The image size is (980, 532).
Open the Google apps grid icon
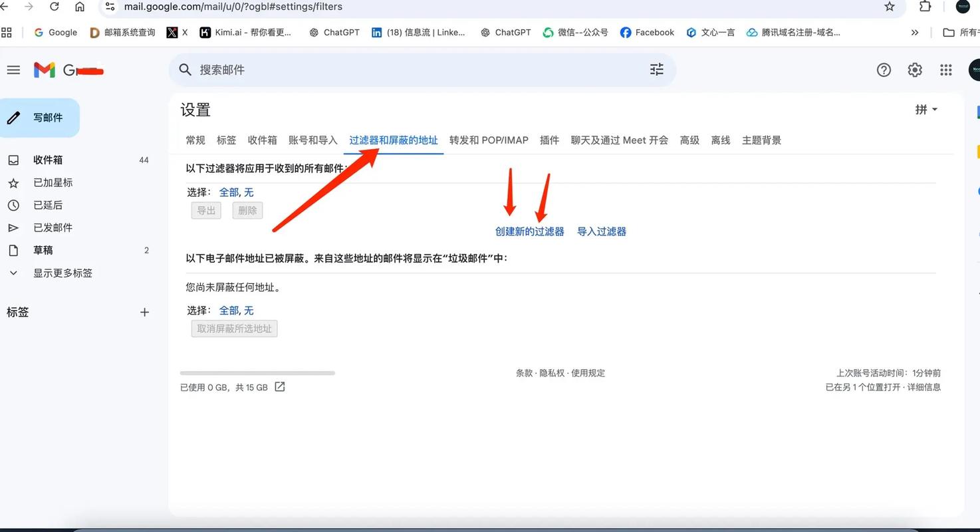click(x=945, y=69)
